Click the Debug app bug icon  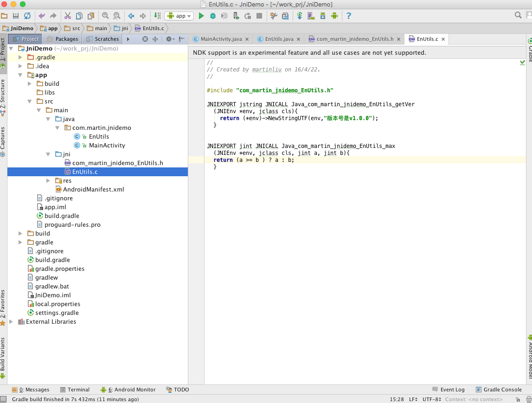pyautogui.click(x=213, y=16)
